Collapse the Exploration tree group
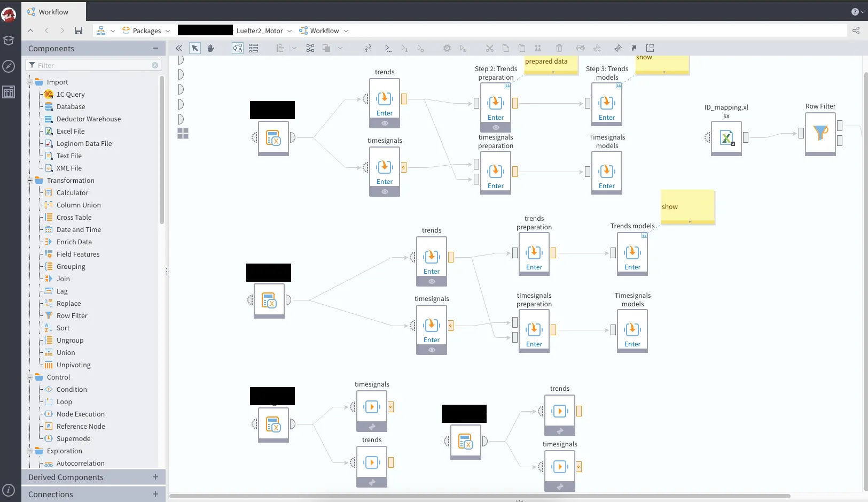868x502 pixels. (30, 451)
